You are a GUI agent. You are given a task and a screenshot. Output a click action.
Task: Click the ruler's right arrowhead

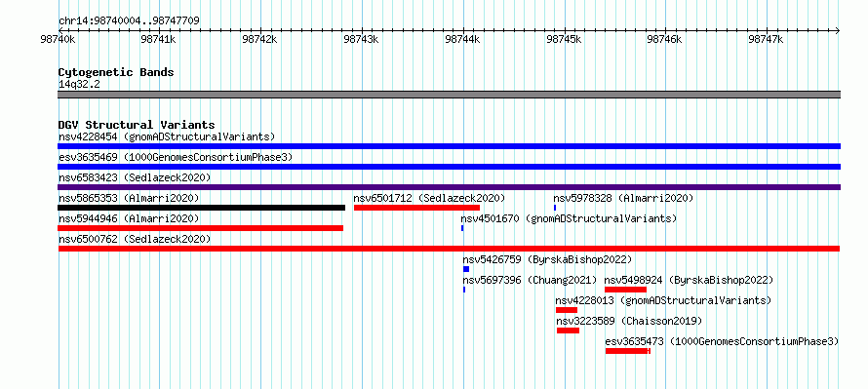[838, 30]
